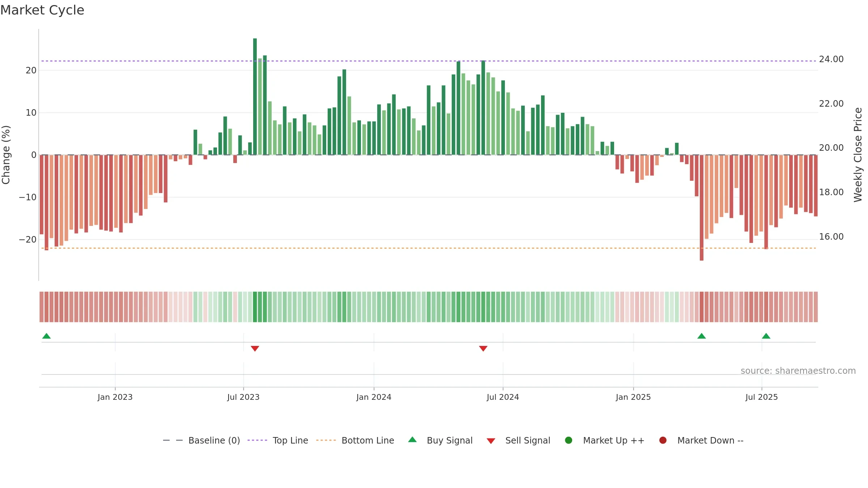Click the Change (%) axis title
The height and width of the screenshot is (488, 868).
click(6, 155)
